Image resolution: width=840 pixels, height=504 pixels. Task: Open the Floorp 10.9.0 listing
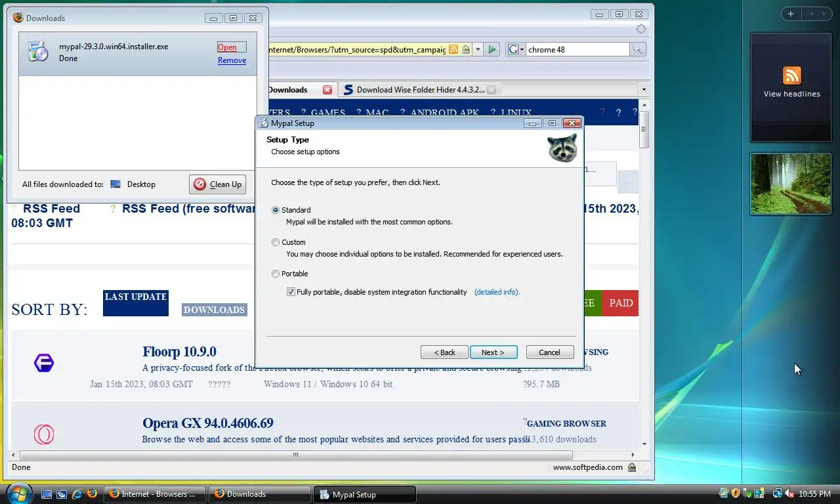click(x=179, y=352)
